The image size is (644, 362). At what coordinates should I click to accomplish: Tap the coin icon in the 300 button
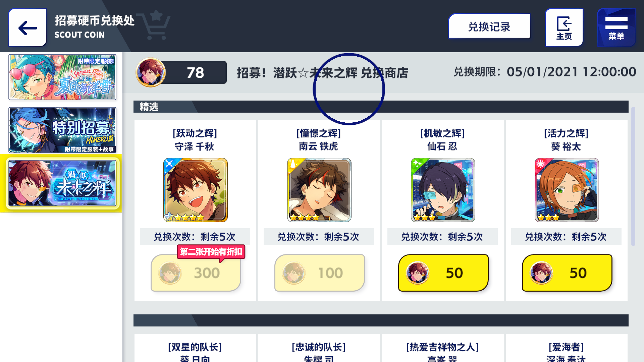point(170,273)
